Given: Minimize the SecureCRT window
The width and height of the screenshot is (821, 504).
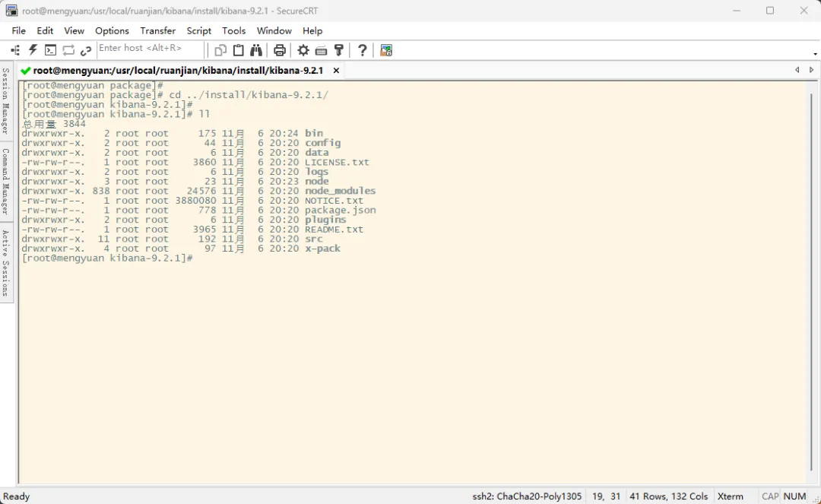Looking at the screenshot, I should pyautogui.click(x=737, y=11).
